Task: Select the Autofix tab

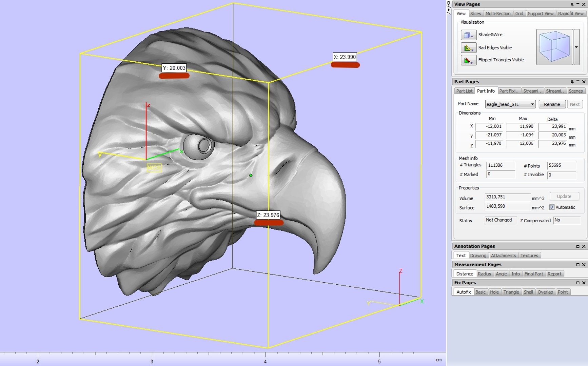Action: pyautogui.click(x=464, y=292)
